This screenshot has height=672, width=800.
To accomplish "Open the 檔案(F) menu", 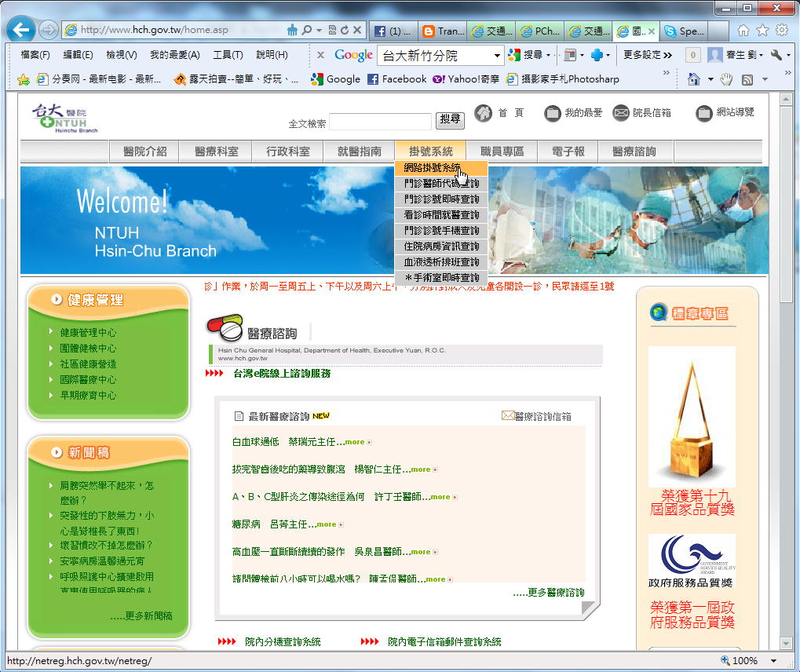I will [x=35, y=55].
